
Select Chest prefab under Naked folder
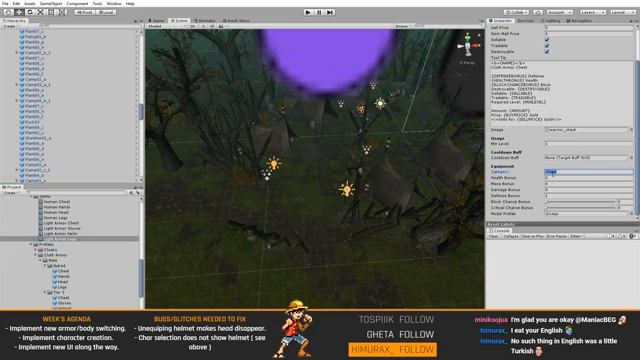point(61,271)
